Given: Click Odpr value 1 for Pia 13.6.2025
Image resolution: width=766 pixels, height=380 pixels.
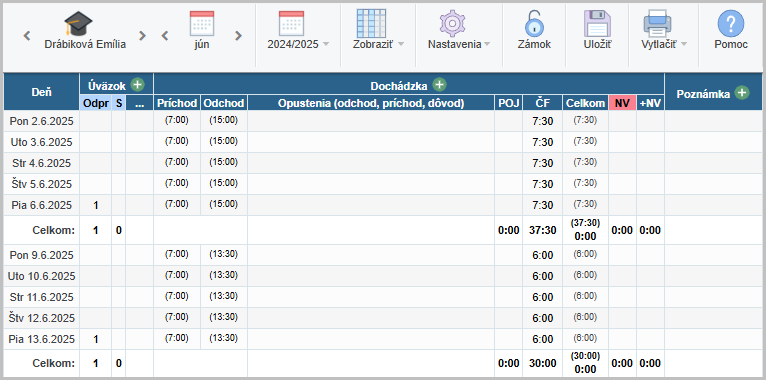Looking at the screenshot, I should [96, 339].
